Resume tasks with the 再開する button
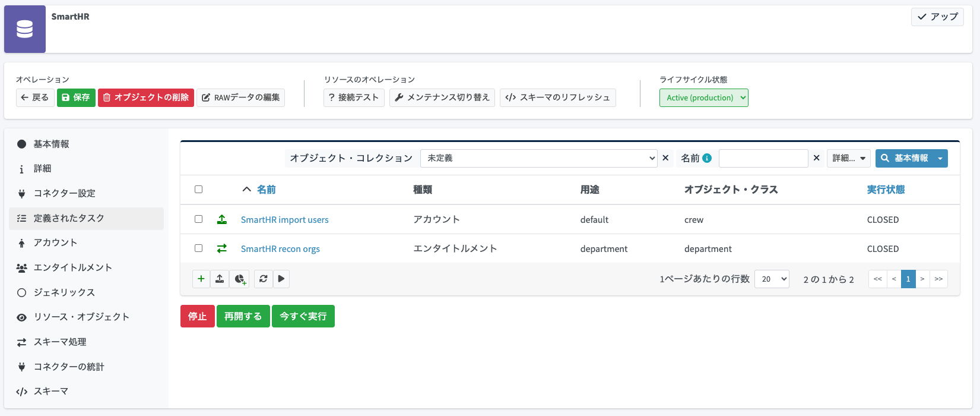Image resolution: width=980 pixels, height=416 pixels. [243, 316]
